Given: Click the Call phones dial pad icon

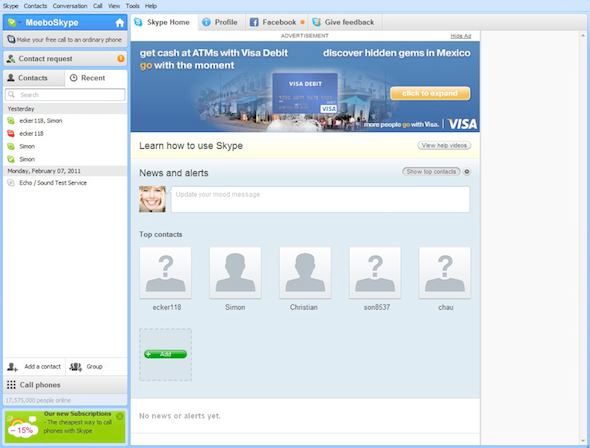Looking at the screenshot, I should pyautogui.click(x=11, y=385).
